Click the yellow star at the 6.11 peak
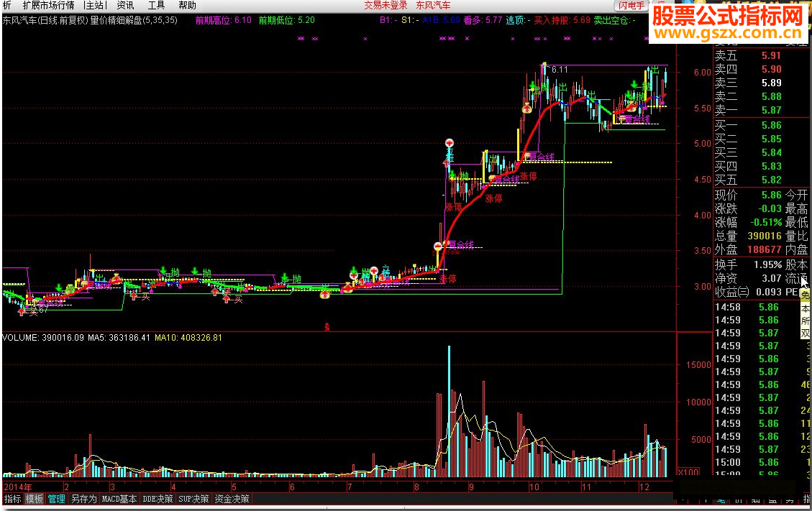The height and width of the screenshot is (511, 812). (544, 65)
